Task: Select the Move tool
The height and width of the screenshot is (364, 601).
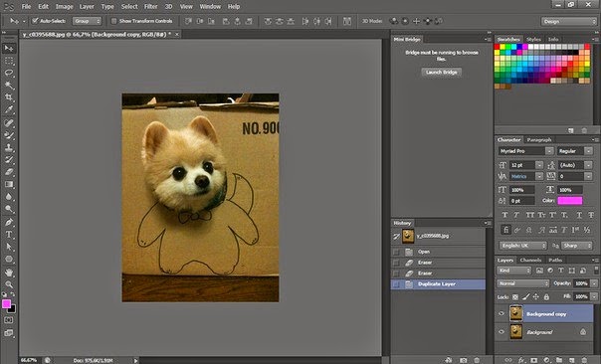Action: click(x=9, y=49)
